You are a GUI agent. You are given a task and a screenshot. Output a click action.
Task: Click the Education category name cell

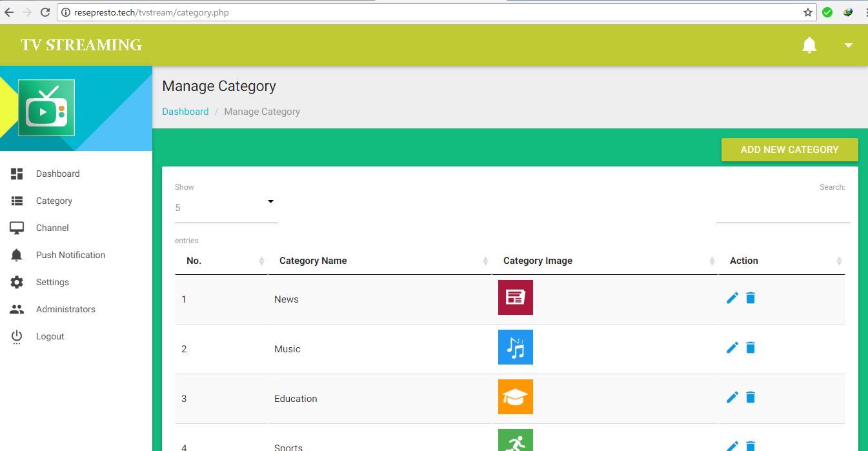point(379,399)
